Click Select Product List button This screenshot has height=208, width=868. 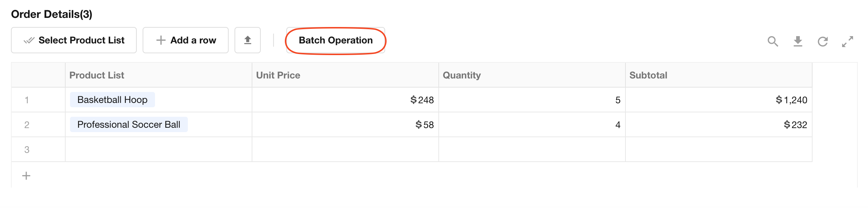74,40
